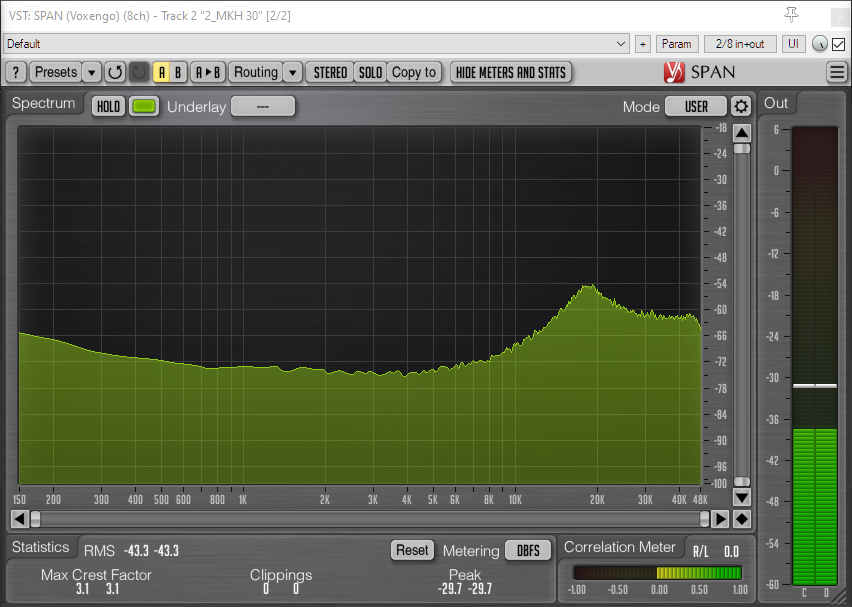Select the USER spectrum mode selector
Screen dimensions: 852x607
(696, 107)
